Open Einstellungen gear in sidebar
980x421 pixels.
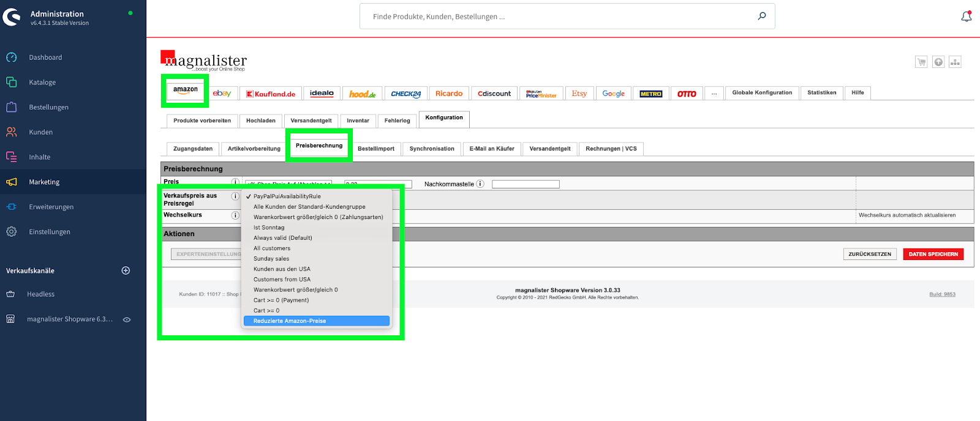click(11, 231)
